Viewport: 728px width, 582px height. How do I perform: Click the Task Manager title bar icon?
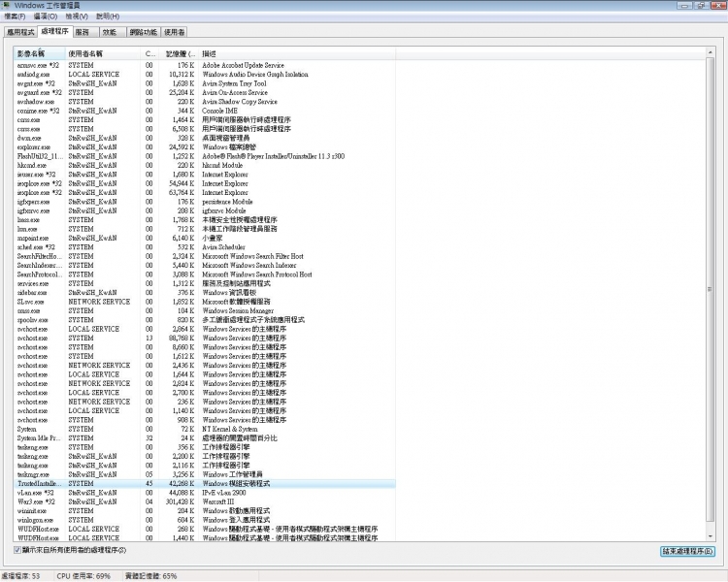pos(8,5)
